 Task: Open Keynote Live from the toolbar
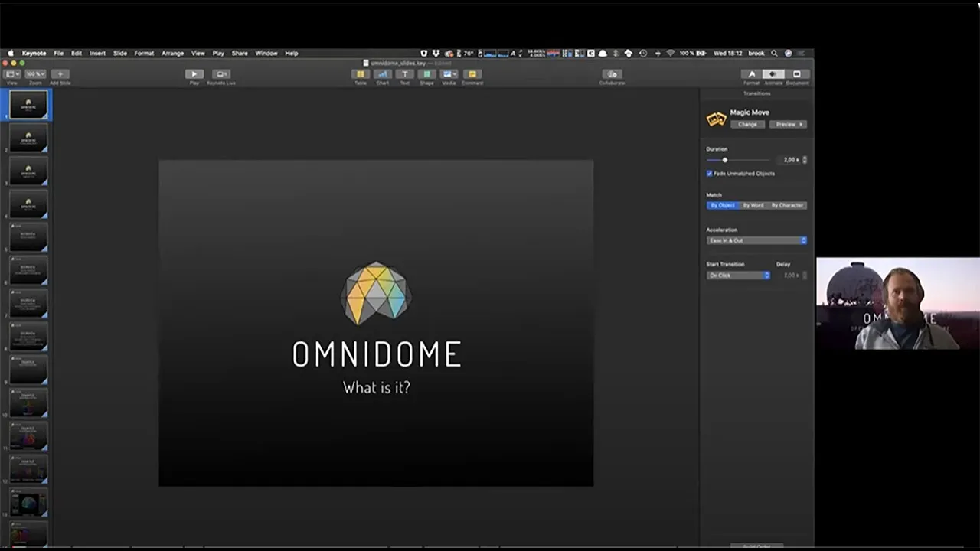click(x=221, y=74)
